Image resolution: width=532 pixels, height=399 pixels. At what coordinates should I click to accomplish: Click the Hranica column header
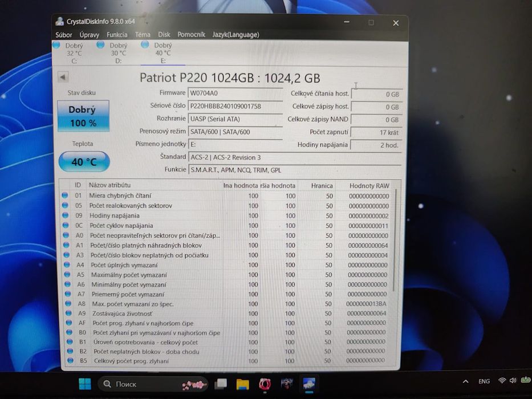point(322,186)
